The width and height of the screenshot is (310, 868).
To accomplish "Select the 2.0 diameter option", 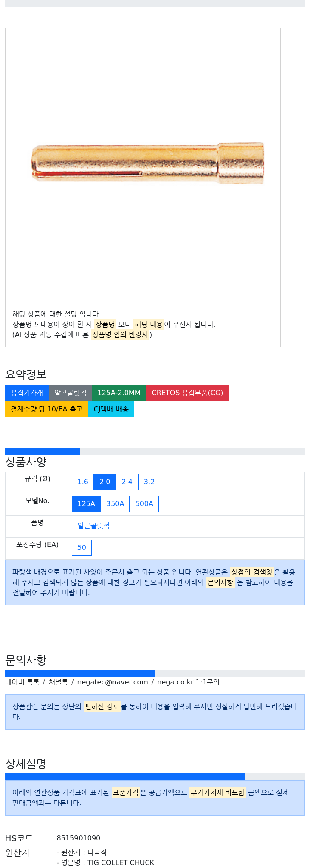I will [105, 482].
